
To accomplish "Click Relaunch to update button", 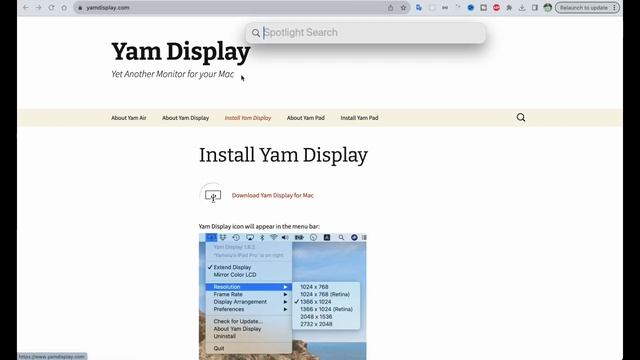I will (x=584, y=8).
